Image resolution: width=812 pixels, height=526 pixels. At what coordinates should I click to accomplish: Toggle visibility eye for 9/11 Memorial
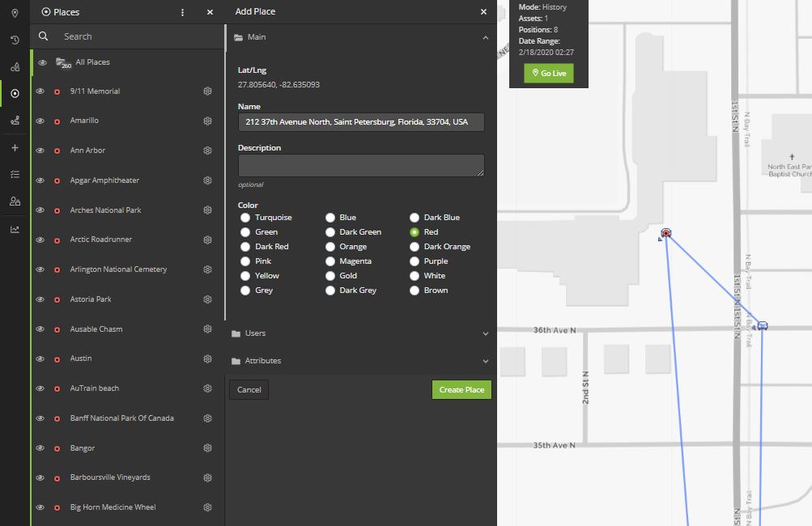40,91
